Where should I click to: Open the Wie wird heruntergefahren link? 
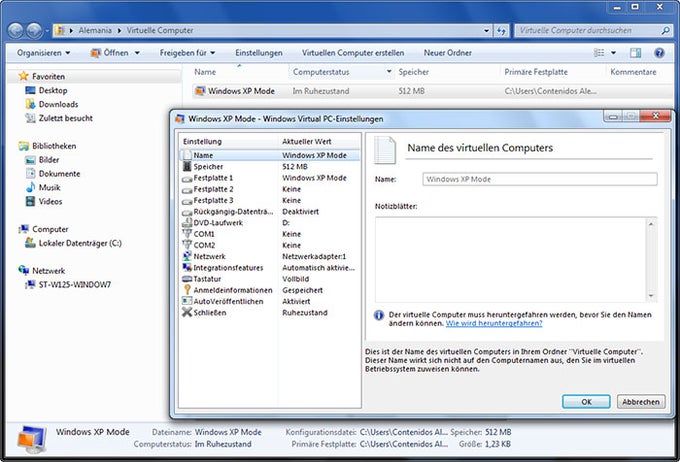[x=494, y=323]
